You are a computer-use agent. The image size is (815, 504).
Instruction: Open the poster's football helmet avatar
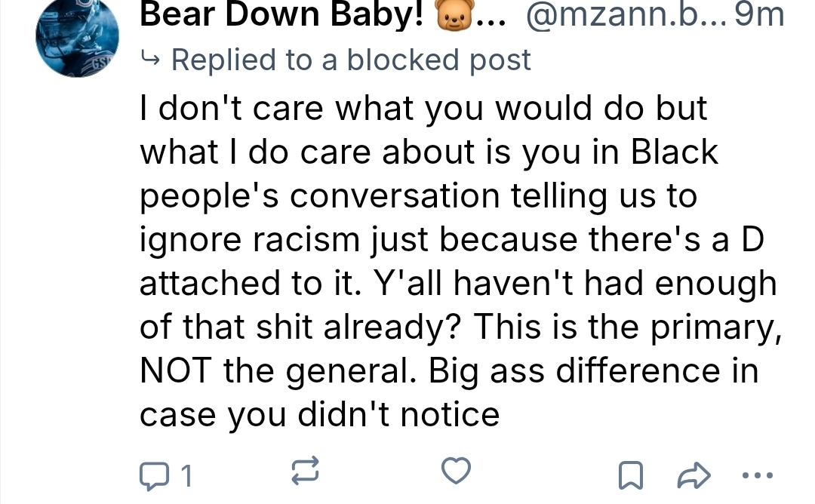tap(78, 38)
